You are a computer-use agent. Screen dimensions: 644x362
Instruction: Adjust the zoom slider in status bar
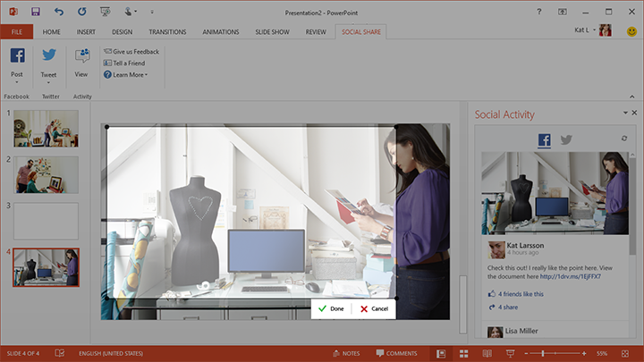click(x=543, y=353)
